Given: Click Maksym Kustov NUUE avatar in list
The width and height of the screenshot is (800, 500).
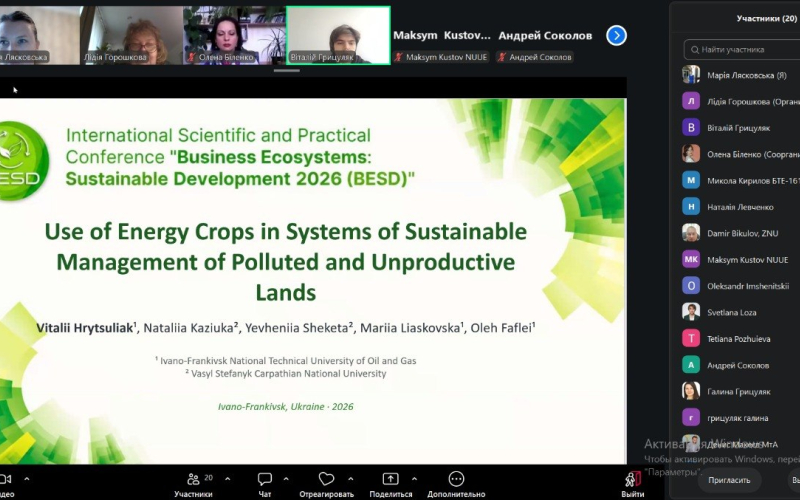Looking at the screenshot, I should coord(691,259).
